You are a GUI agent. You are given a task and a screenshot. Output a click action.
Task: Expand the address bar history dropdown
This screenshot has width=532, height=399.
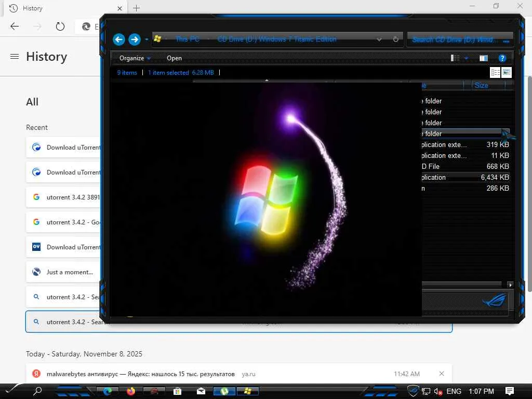click(379, 39)
